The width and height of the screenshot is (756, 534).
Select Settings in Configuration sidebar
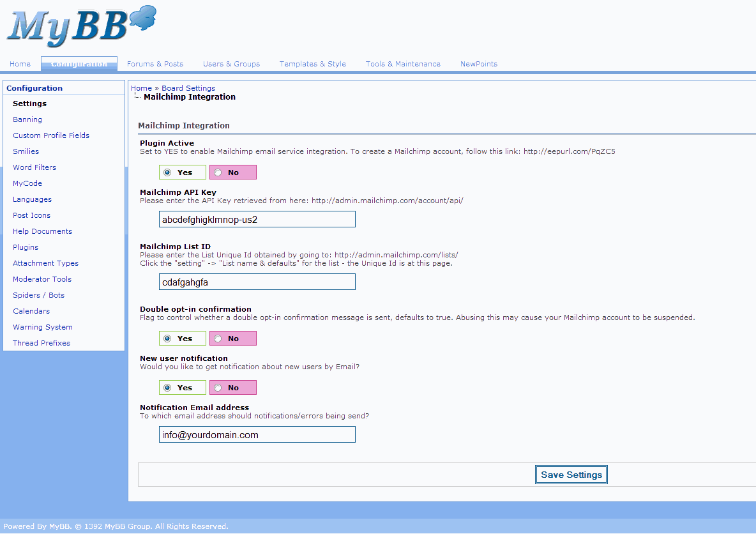pyautogui.click(x=30, y=103)
